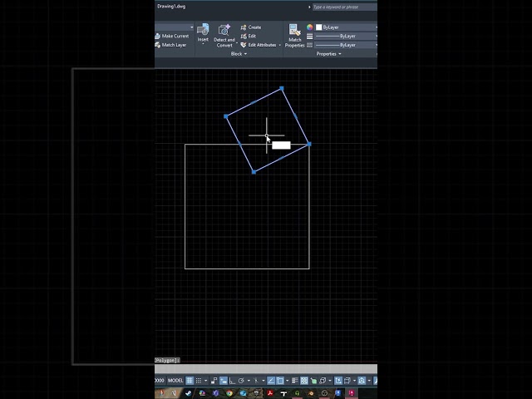This screenshot has height=399, width=532.
Task: Click the selection cycling status icon
Action: [x=313, y=381]
